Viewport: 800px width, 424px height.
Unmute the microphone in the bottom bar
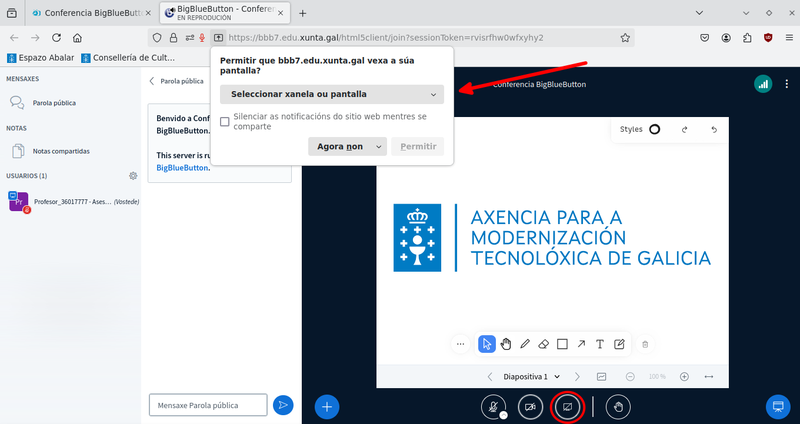[493, 407]
